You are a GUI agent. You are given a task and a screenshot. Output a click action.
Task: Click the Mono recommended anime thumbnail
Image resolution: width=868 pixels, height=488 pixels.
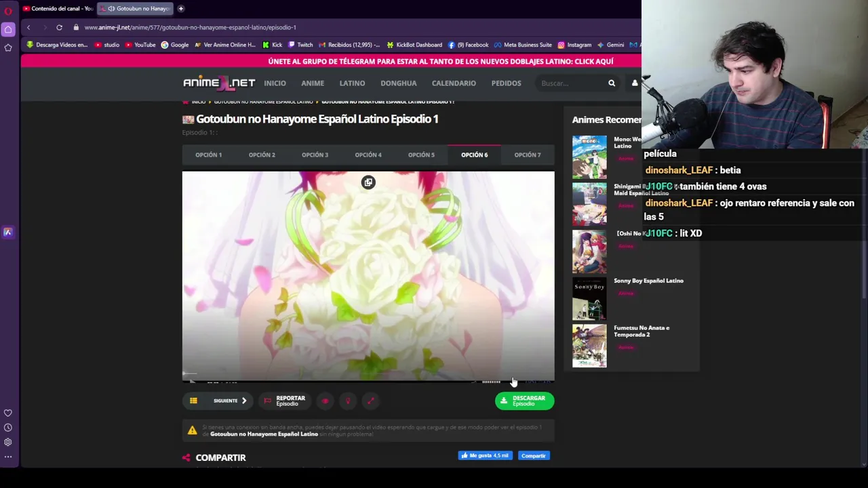[x=589, y=157]
